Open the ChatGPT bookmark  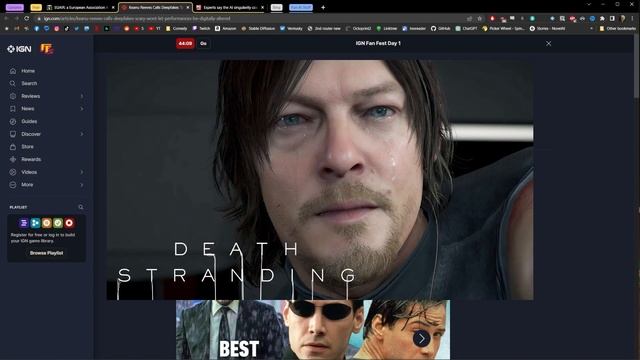click(466, 29)
